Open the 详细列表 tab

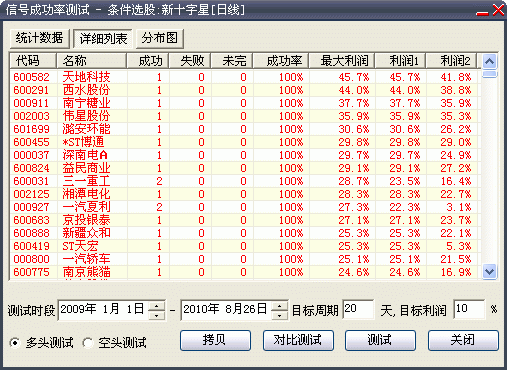103,38
